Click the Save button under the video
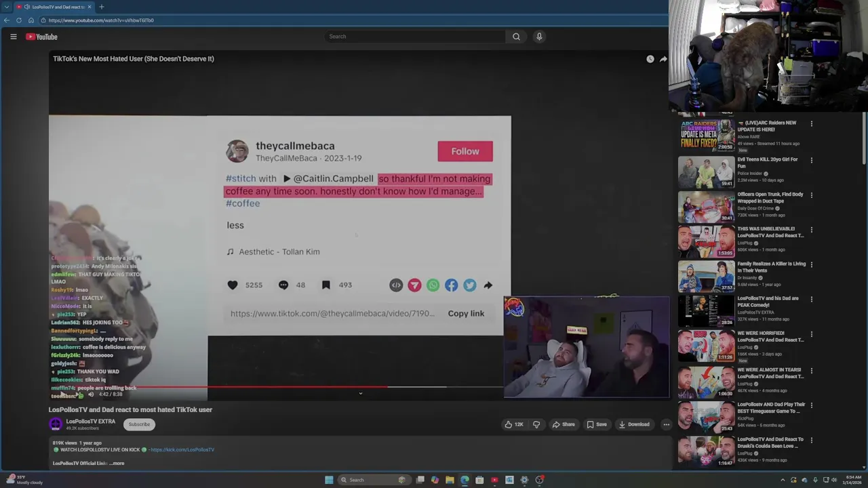 597,424
